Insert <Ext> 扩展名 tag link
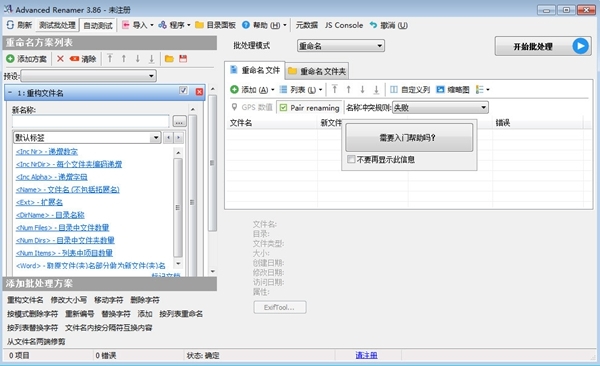Screen dimensions: 600x366 pyautogui.click(x=39, y=202)
